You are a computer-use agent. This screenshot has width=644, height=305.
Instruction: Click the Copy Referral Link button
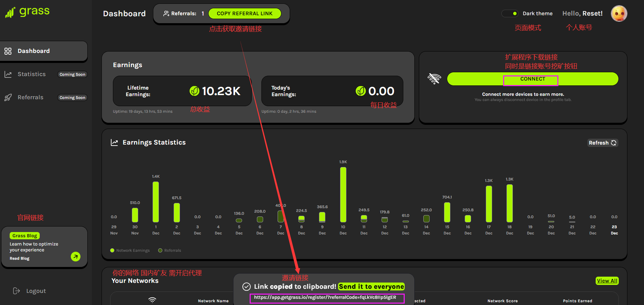pos(244,13)
